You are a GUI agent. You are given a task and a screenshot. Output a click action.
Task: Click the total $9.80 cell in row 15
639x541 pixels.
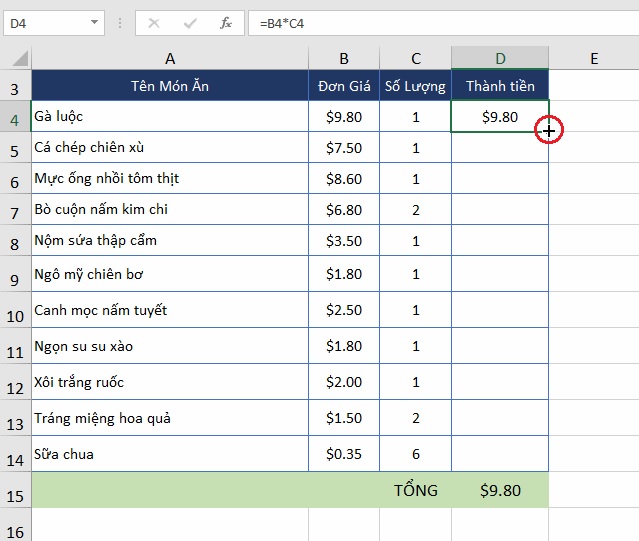coord(500,490)
